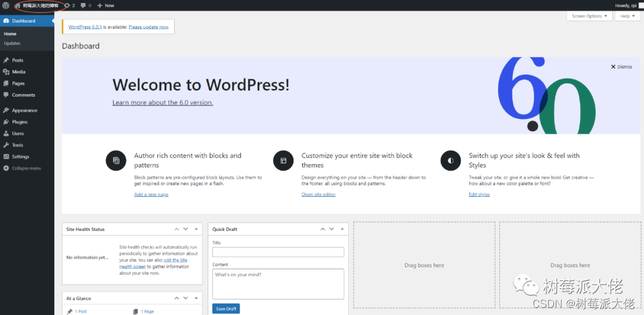Viewport: 644px width, 315px height.
Task: Select the Updates submenu item
Action: pyautogui.click(x=13, y=43)
